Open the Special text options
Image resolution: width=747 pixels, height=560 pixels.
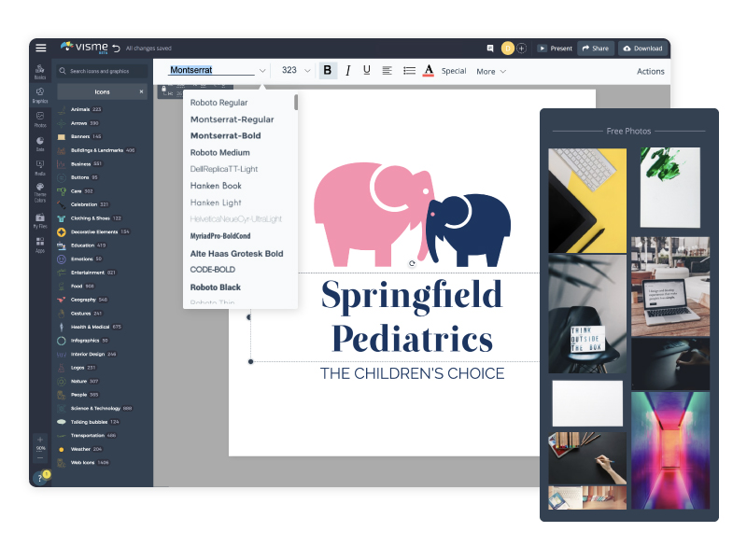[x=454, y=71]
